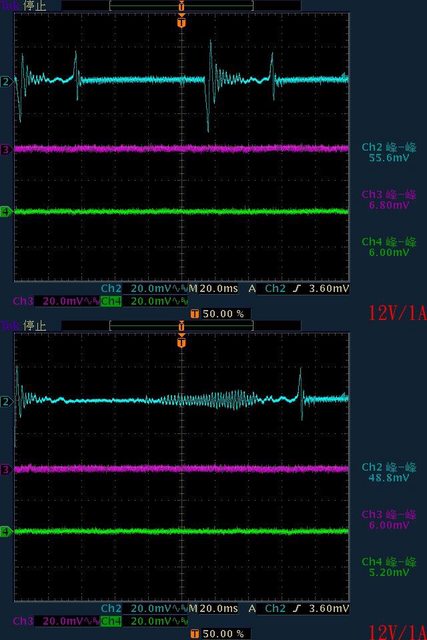
Task: Click the green Ch4 ground marker in lower capture
Action: (5, 532)
